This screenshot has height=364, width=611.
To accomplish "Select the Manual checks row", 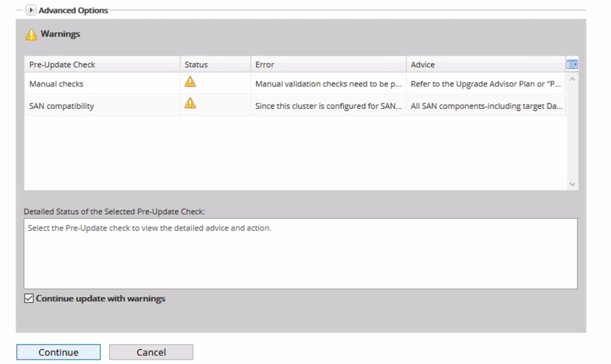I will (x=56, y=84).
